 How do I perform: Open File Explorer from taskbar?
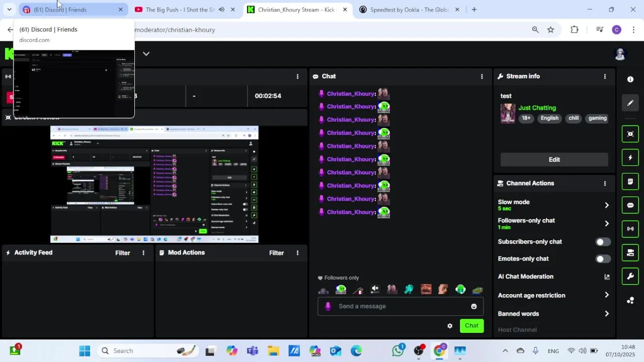tap(273, 351)
